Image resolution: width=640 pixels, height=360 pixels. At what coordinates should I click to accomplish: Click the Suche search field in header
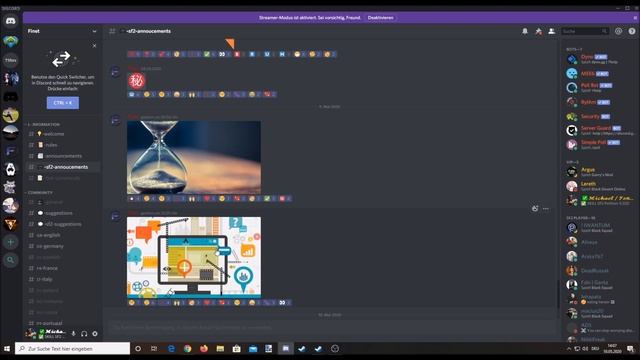click(584, 31)
